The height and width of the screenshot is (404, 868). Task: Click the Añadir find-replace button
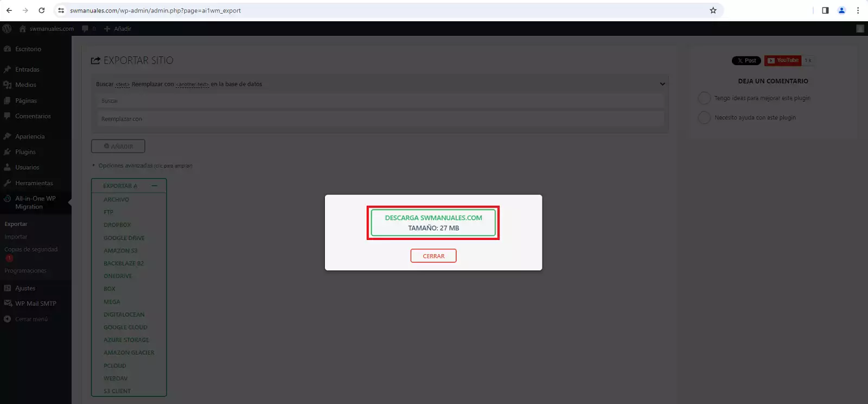(x=118, y=146)
